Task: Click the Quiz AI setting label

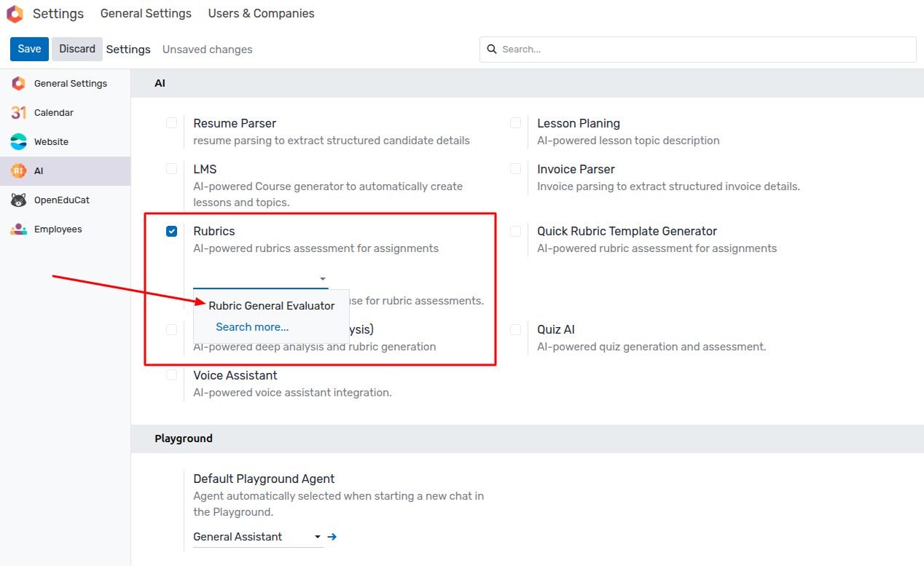Action: (556, 330)
